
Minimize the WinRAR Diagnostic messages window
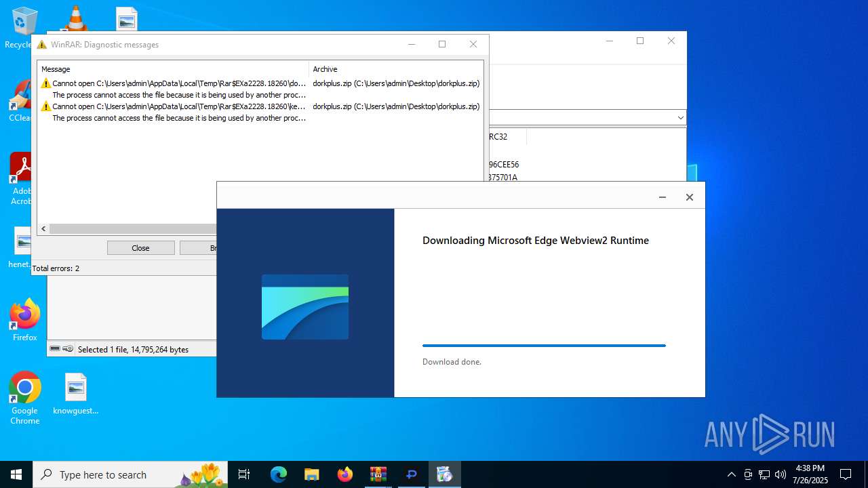point(412,44)
